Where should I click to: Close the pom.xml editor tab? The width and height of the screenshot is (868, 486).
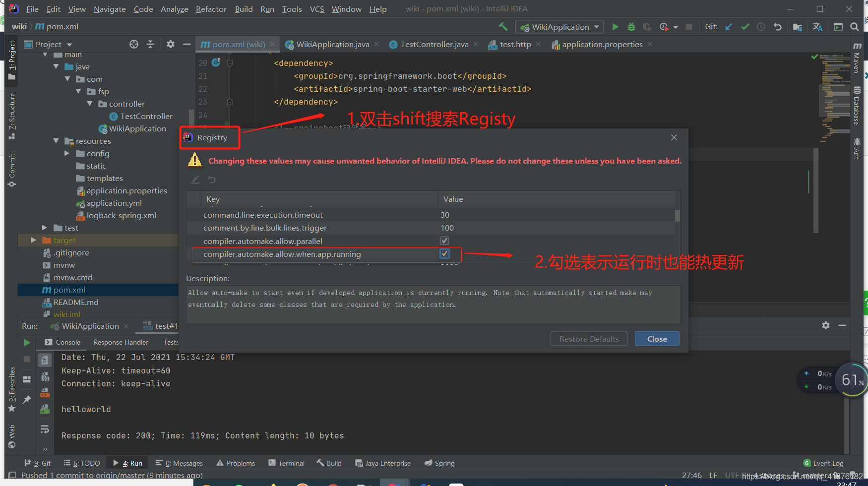[x=272, y=44]
